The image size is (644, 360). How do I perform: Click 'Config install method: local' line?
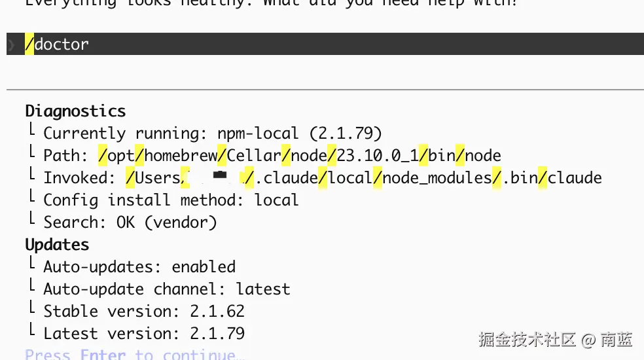tap(171, 200)
